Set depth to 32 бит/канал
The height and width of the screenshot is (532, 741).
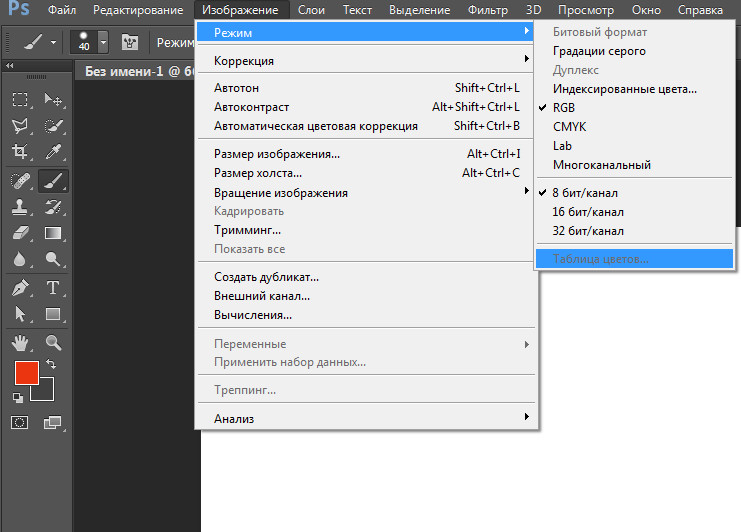coord(588,231)
